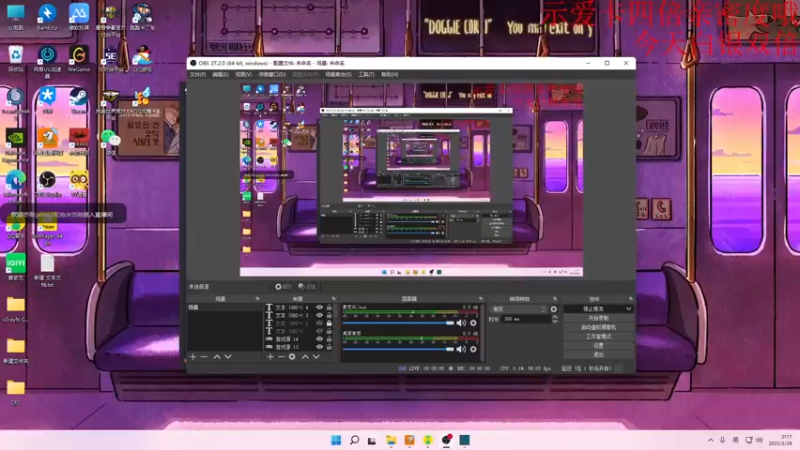Add a new source with the plus icon

click(270, 357)
